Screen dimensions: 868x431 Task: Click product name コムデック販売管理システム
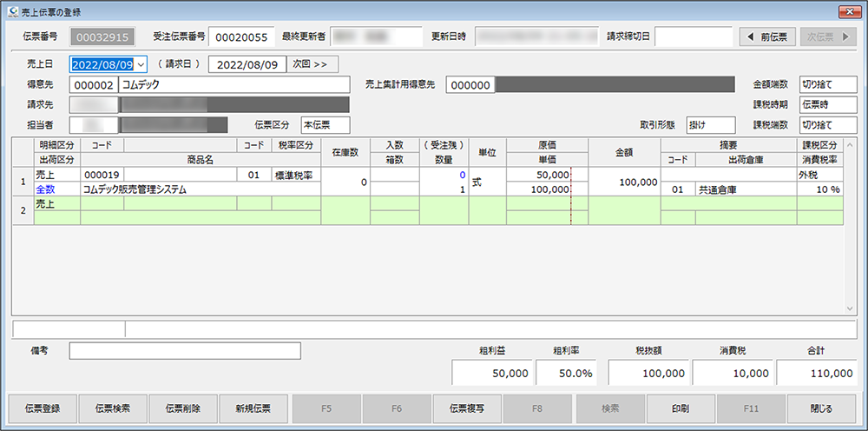point(201,189)
